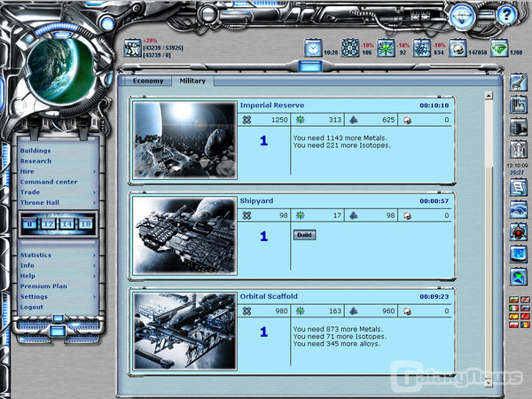This screenshot has width=532, height=399.
Task: Expand the Hire submenu
Action: (95, 172)
